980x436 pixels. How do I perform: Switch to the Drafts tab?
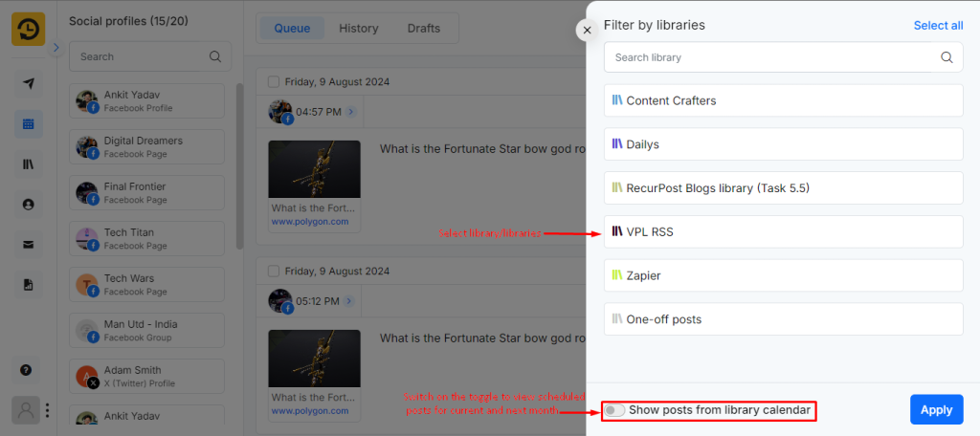click(x=424, y=28)
